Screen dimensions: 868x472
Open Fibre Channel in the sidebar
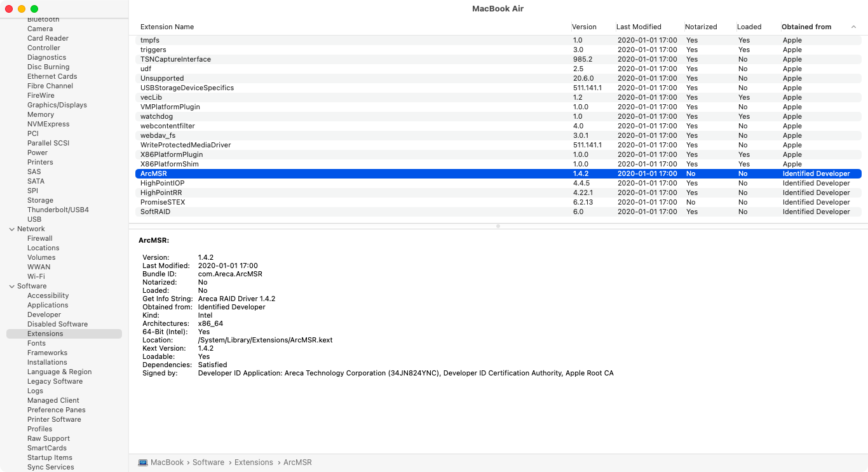tap(50, 86)
